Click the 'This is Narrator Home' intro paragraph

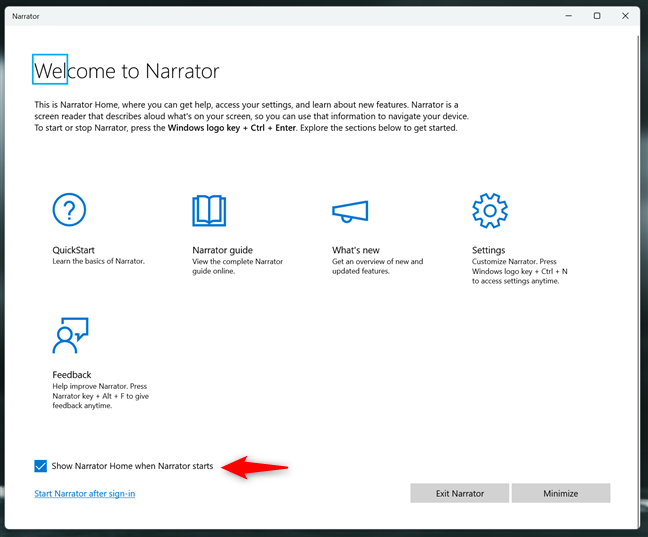252,116
